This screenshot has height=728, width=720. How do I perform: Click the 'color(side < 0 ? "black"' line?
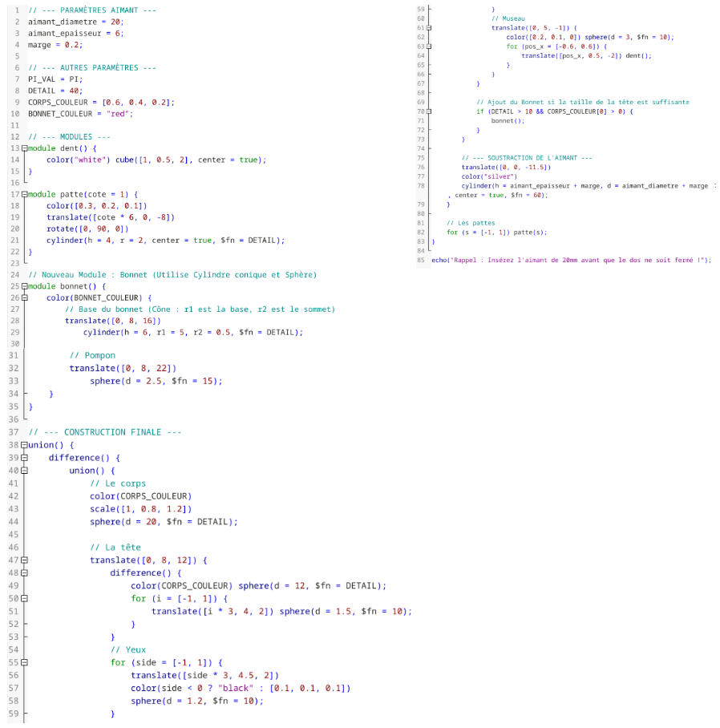point(241,689)
